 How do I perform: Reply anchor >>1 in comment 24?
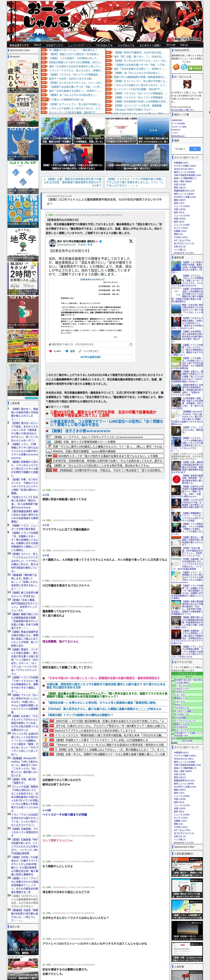tap(45, 495)
